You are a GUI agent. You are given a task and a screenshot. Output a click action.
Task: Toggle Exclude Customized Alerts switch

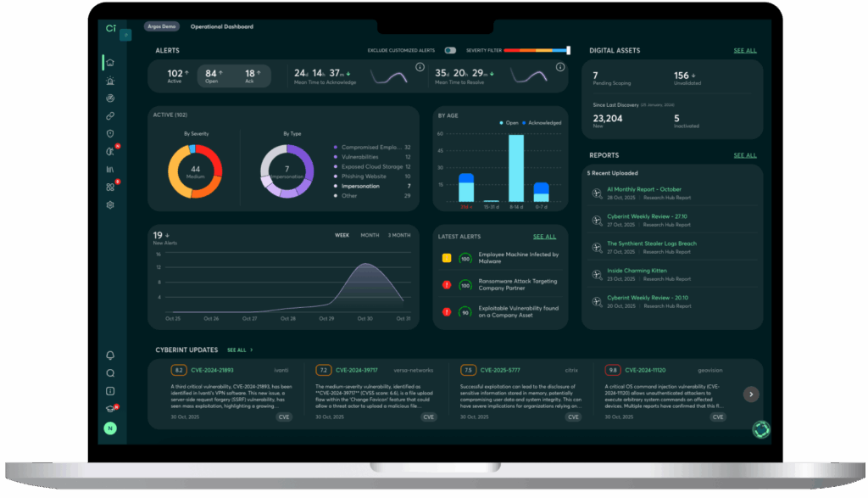point(450,51)
